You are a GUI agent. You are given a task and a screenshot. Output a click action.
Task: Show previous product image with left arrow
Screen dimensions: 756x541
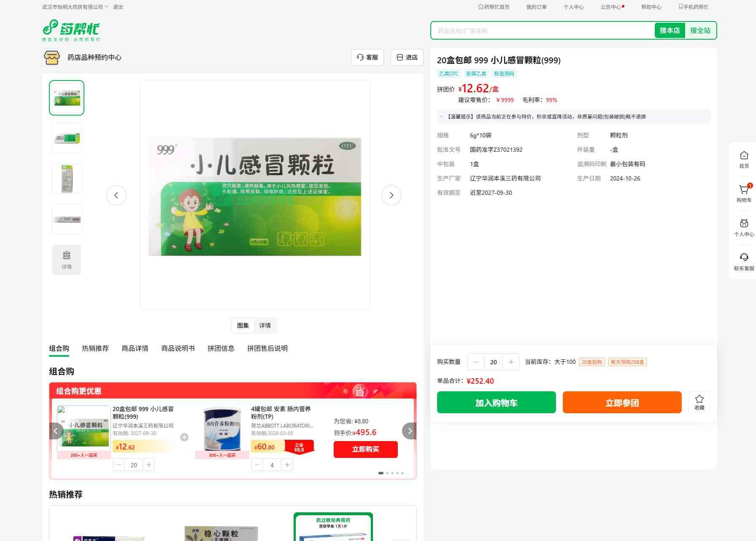tap(116, 195)
